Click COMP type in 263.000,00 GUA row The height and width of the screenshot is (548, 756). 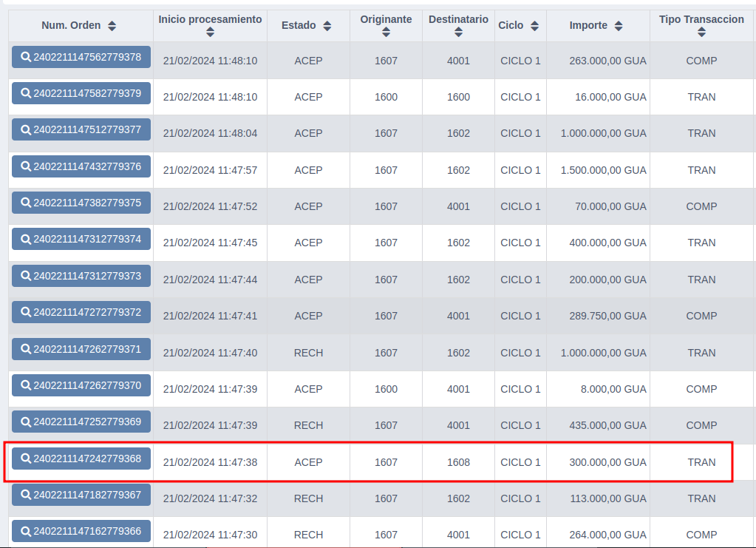point(701,61)
